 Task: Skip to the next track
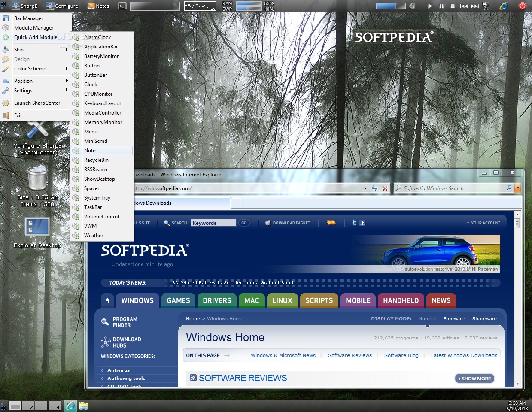(475, 6)
